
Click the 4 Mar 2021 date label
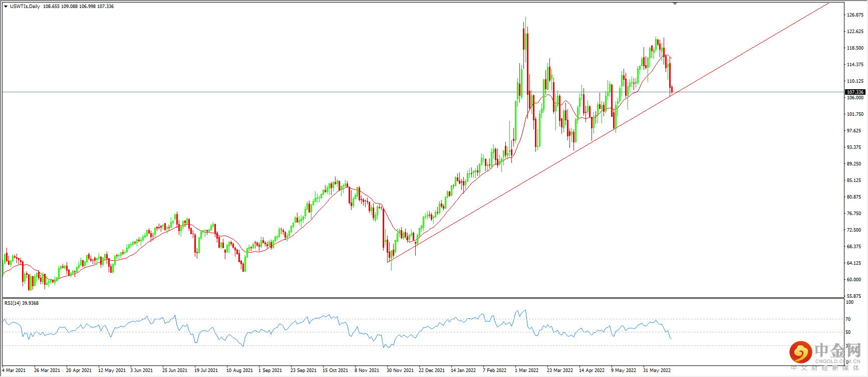pos(14,370)
